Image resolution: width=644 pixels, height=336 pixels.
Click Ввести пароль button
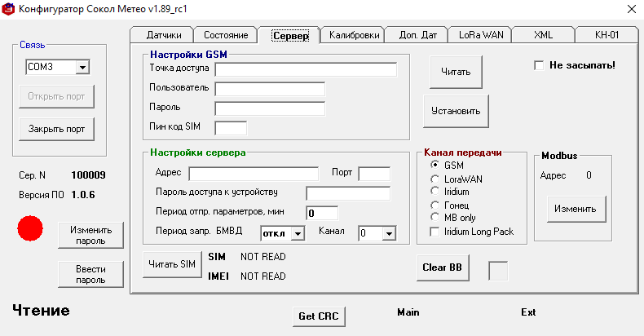(90, 274)
